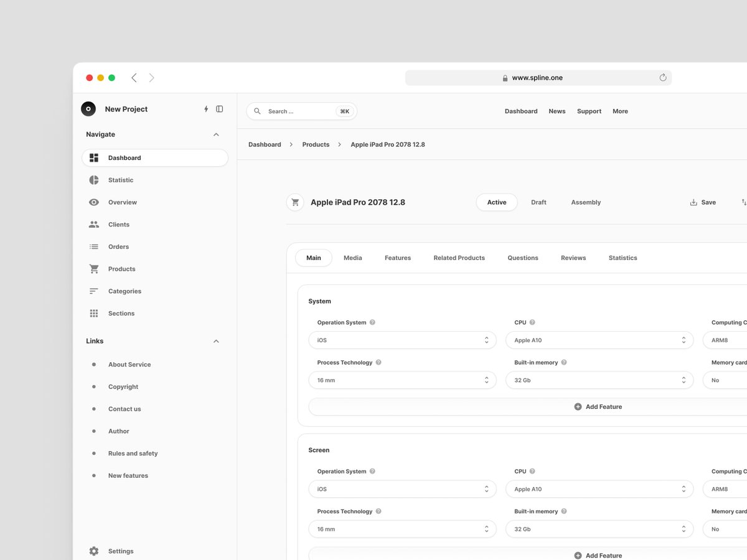The width and height of the screenshot is (747, 560).
Task: Set product status to Active
Action: [497, 202]
